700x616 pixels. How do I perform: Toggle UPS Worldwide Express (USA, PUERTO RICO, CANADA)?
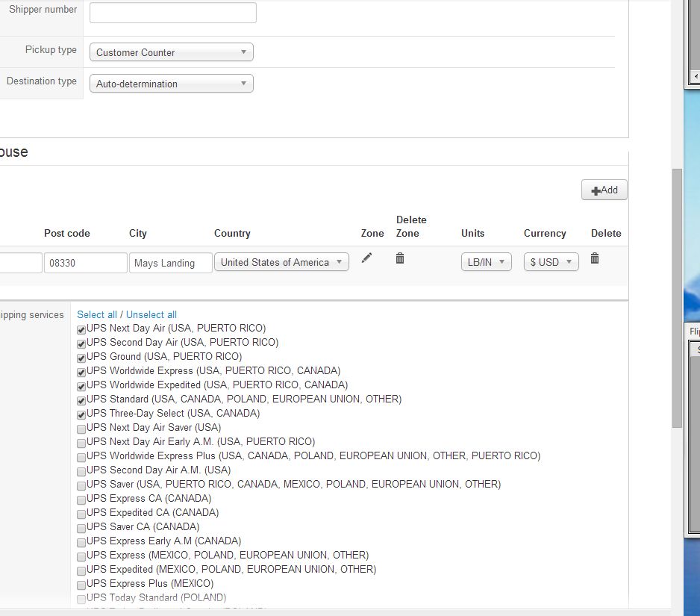click(81, 373)
